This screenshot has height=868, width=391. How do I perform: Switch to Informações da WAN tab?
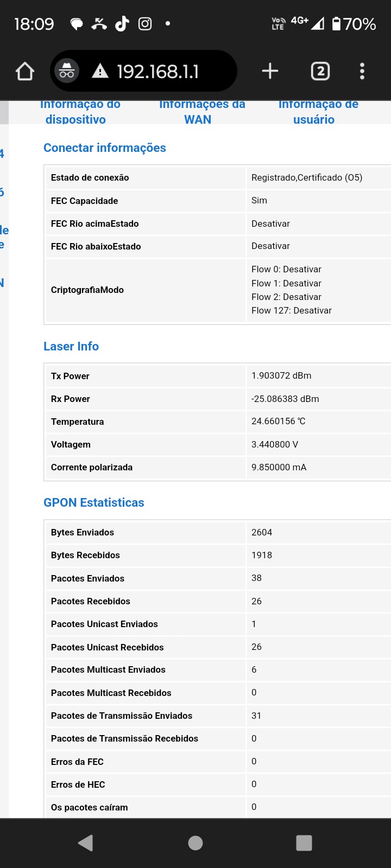tap(201, 112)
